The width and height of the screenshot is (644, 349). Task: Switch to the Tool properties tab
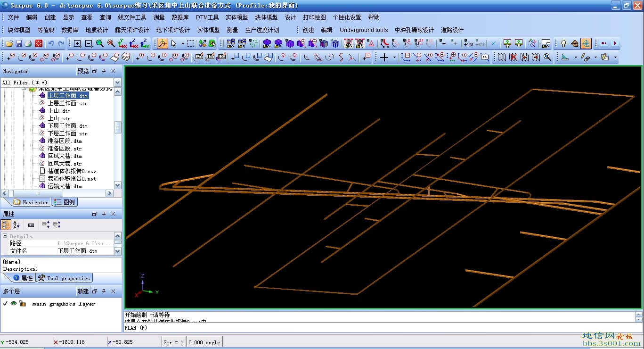(x=64, y=278)
